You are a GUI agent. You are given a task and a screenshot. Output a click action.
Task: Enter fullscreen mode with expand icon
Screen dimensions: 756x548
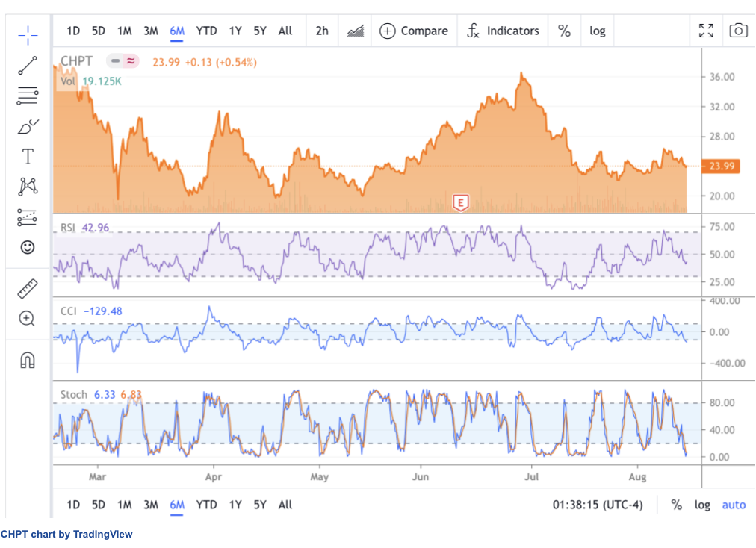pos(706,31)
